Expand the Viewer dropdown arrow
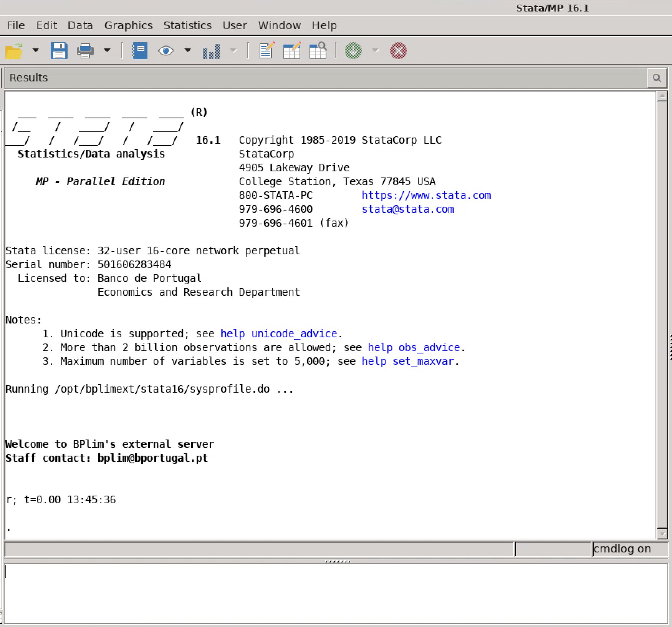The height and width of the screenshot is (627, 672). tap(188, 50)
